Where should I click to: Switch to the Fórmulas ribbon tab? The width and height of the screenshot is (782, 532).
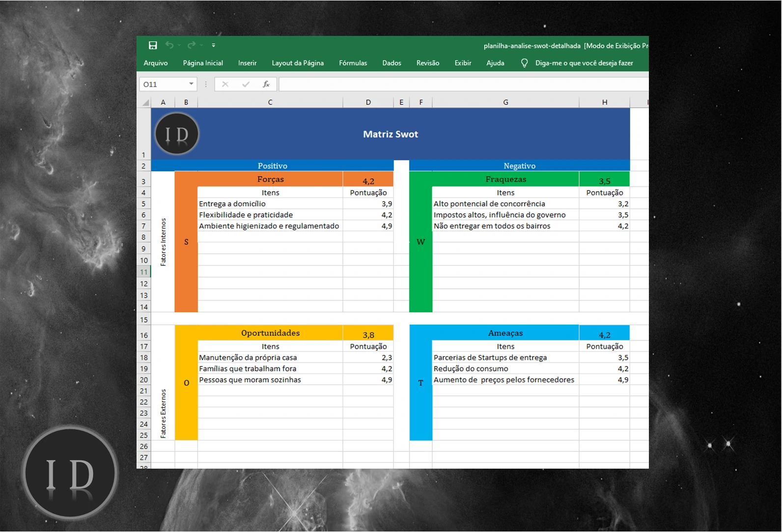(x=353, y=63)
